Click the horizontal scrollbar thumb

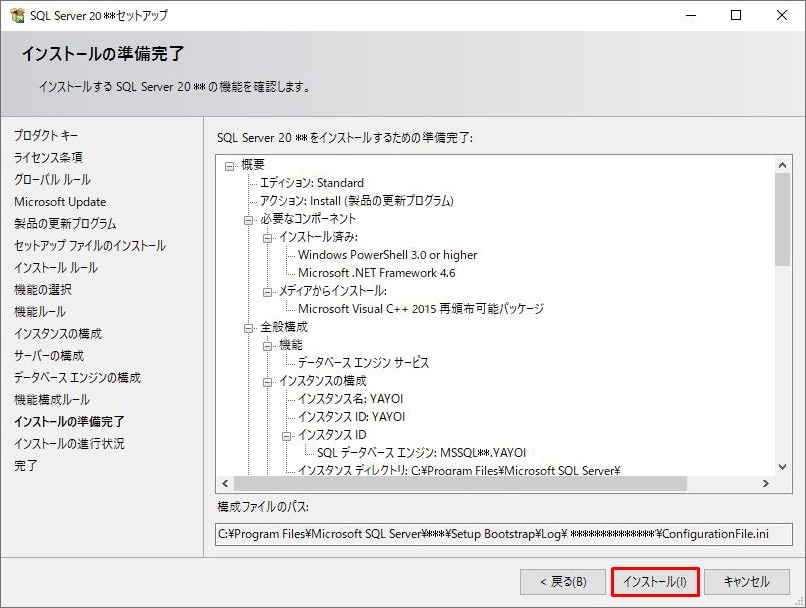coord(460,484)
